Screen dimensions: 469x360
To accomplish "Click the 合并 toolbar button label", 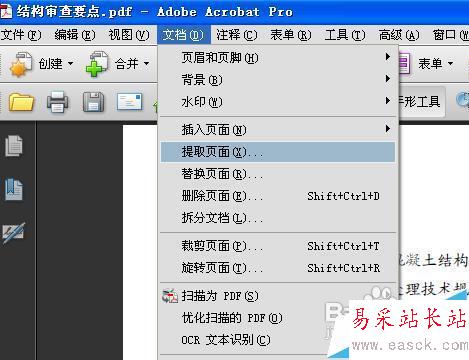I will [126, 63].
